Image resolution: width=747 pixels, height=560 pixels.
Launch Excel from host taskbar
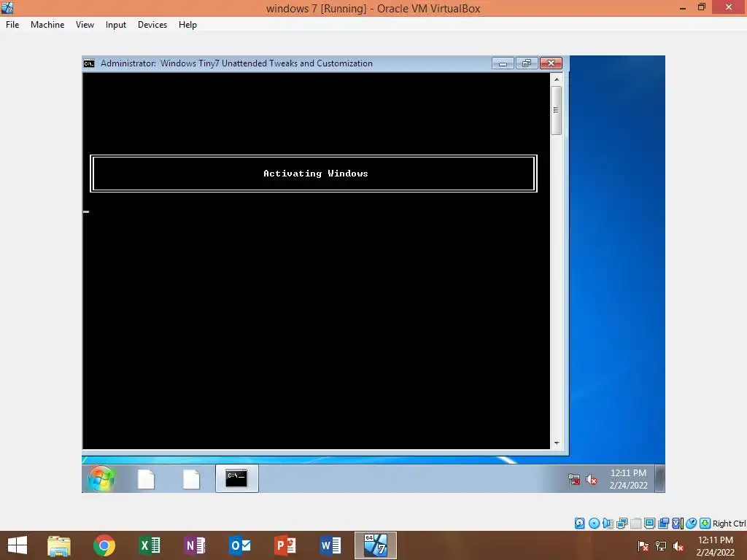(x=150, y=545)
